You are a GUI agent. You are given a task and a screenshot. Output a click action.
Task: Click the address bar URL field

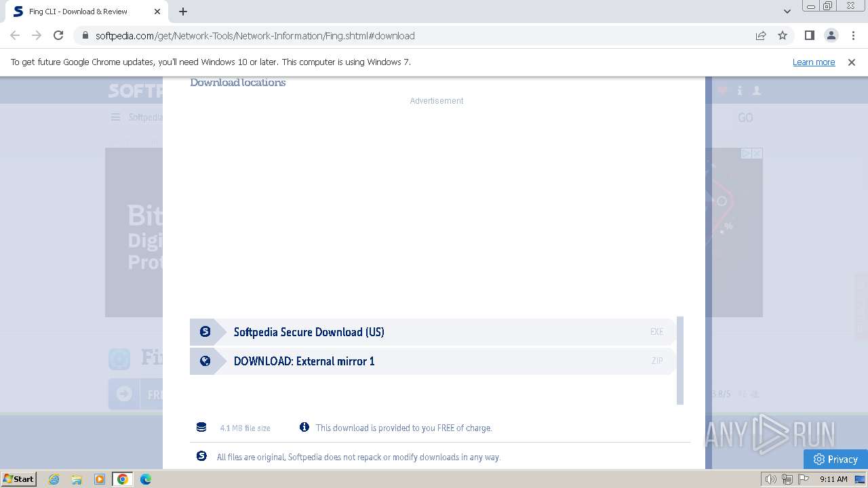click(420, 35)
